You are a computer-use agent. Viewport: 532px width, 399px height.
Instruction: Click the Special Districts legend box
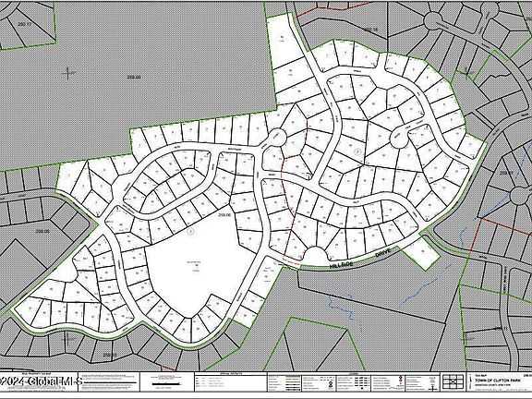[230, 382]
